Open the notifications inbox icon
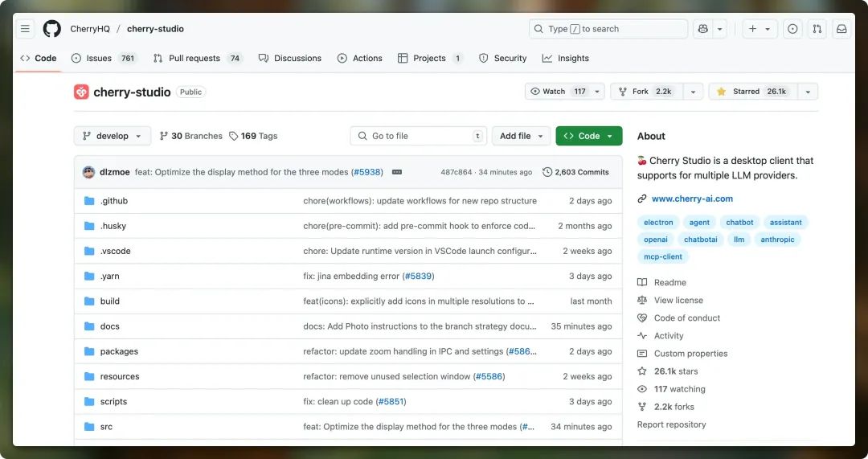This screenshot has width=868, height=459. [x=841, y=29]
